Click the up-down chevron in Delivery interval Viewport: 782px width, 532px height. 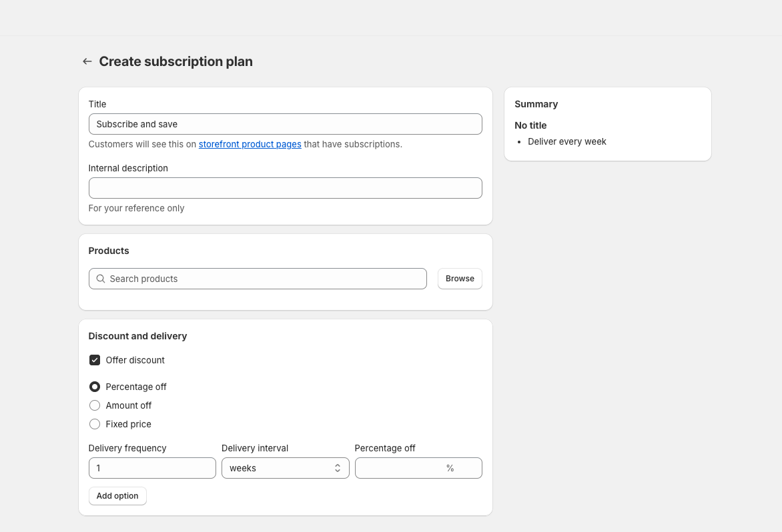(338, 468)
